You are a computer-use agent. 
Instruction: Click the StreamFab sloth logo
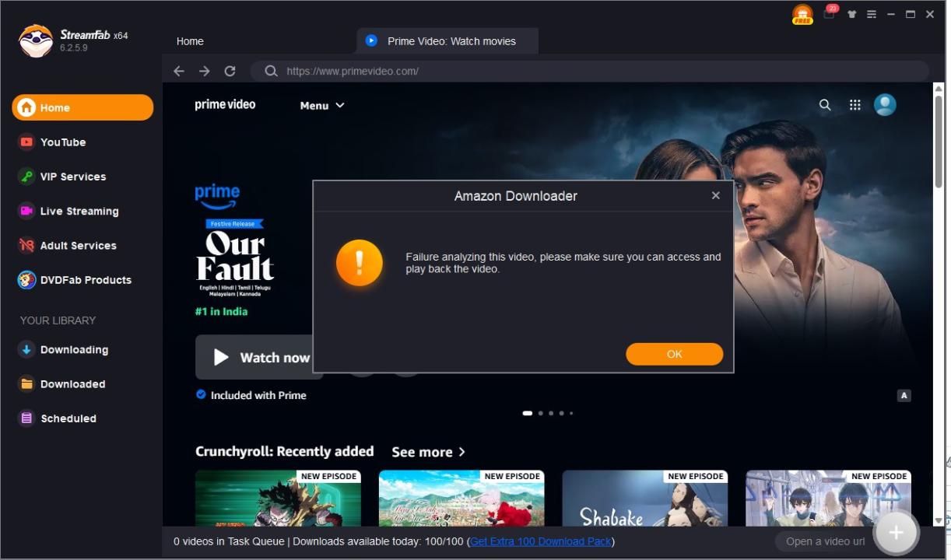click(36, 40)
